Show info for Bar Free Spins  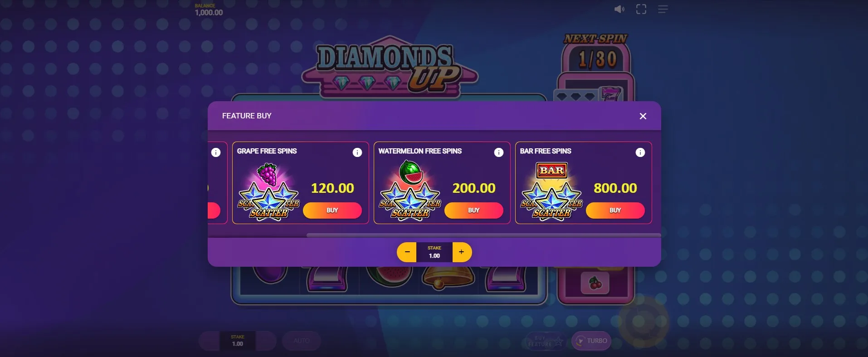(x=640, y=152)
